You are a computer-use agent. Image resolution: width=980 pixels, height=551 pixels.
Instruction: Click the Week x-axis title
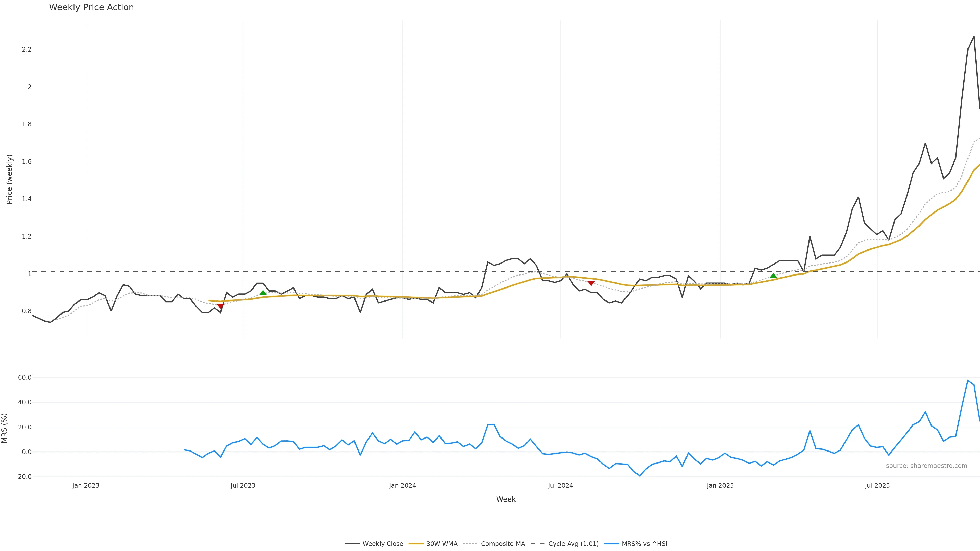[x=506, y=499]
